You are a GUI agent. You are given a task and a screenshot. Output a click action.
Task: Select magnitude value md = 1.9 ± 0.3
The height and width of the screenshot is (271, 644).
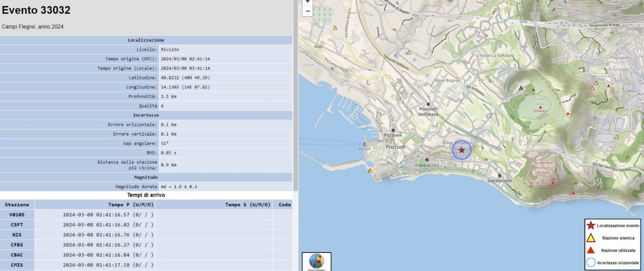click(179, 187)
